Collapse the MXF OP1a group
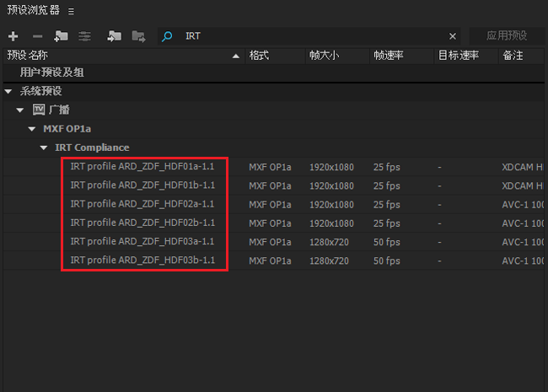This screenshot has height=392, width=548. pos(32,129)
